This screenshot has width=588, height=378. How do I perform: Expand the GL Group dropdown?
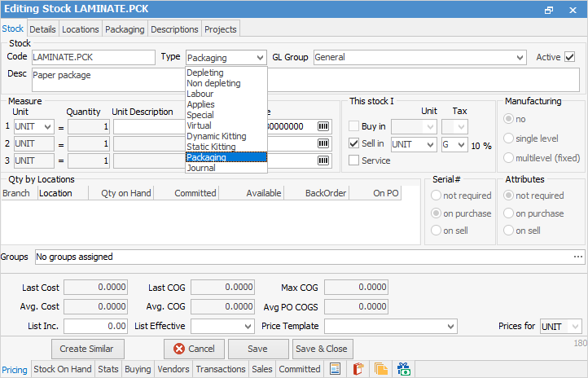pyautogui.click(x=520, y=58)
